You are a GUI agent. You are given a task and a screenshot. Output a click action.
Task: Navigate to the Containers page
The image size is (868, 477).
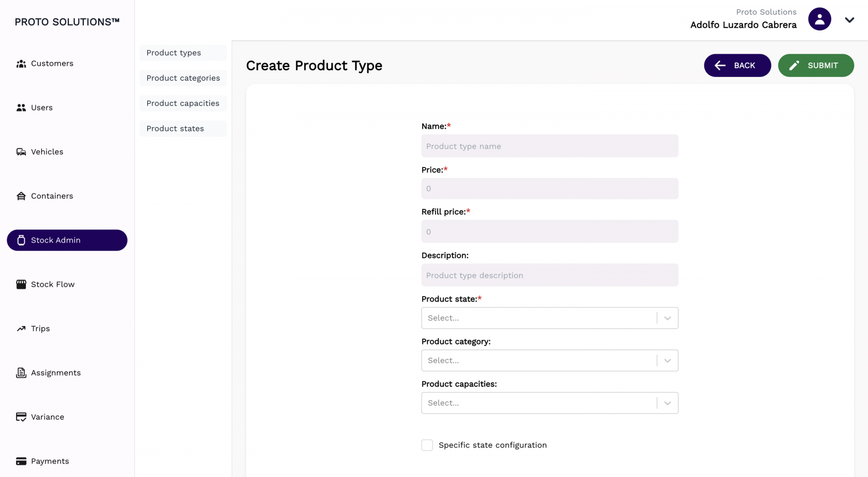click(x=67, y=196)
